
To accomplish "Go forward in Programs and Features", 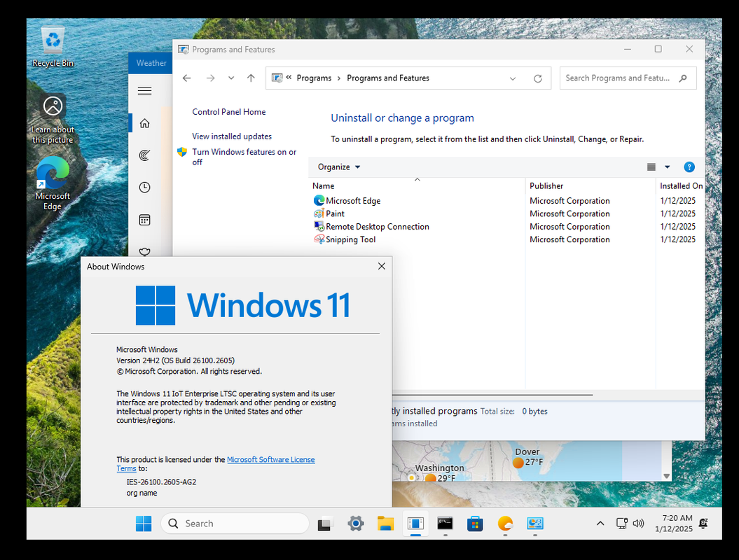I will point(210,78).
